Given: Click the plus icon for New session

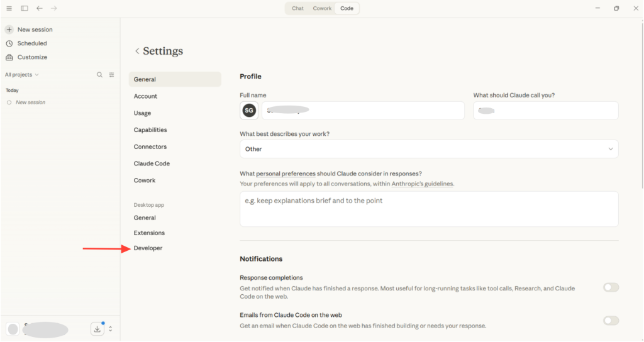Looking at the screenshot, I should tap(9, 30).
